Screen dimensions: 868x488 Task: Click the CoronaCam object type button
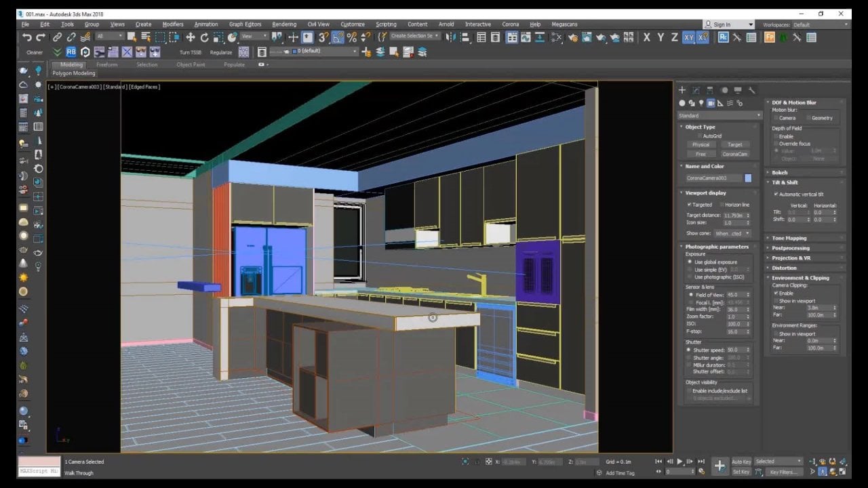[x=734, y=154]
